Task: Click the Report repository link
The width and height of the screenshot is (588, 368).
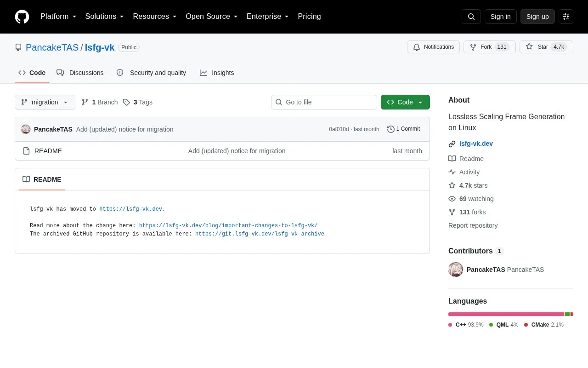Action: pos(473,225)
